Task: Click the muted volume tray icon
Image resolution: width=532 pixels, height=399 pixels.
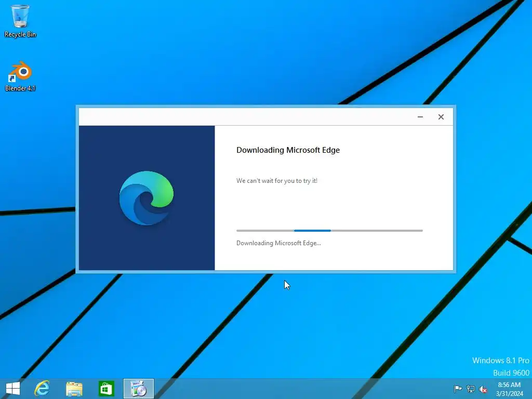Action: pyautogui.click(x=483, y=389)
